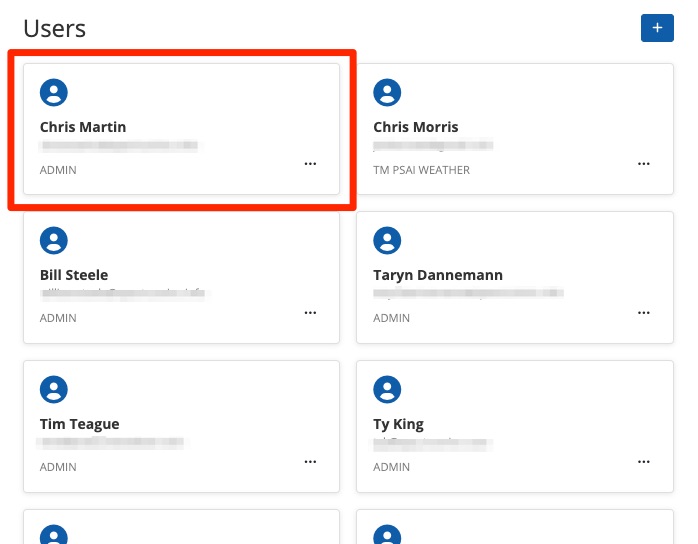Open the three-dot menu on Chris Morris's card
Image resolution: width=698 pixels, height=544 pixels.
coord(644,164)
